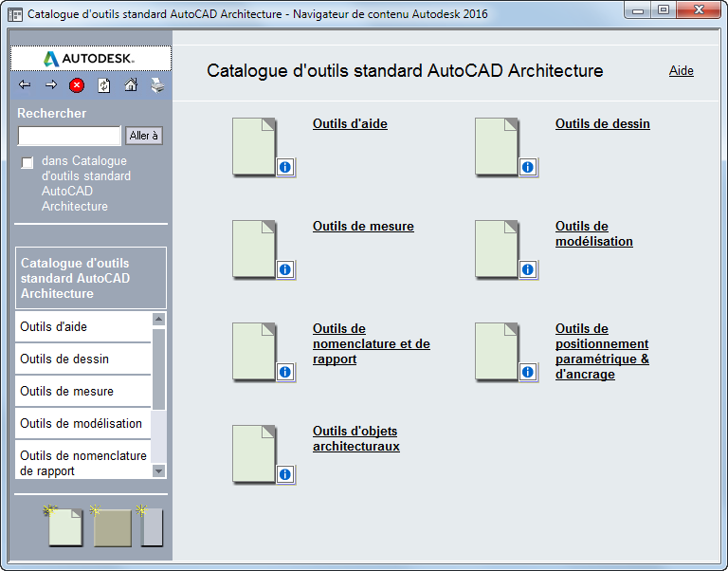Show info for Outils de mesure
The image size is (728, 571).
pyautogui.click(x=285, y=269)
